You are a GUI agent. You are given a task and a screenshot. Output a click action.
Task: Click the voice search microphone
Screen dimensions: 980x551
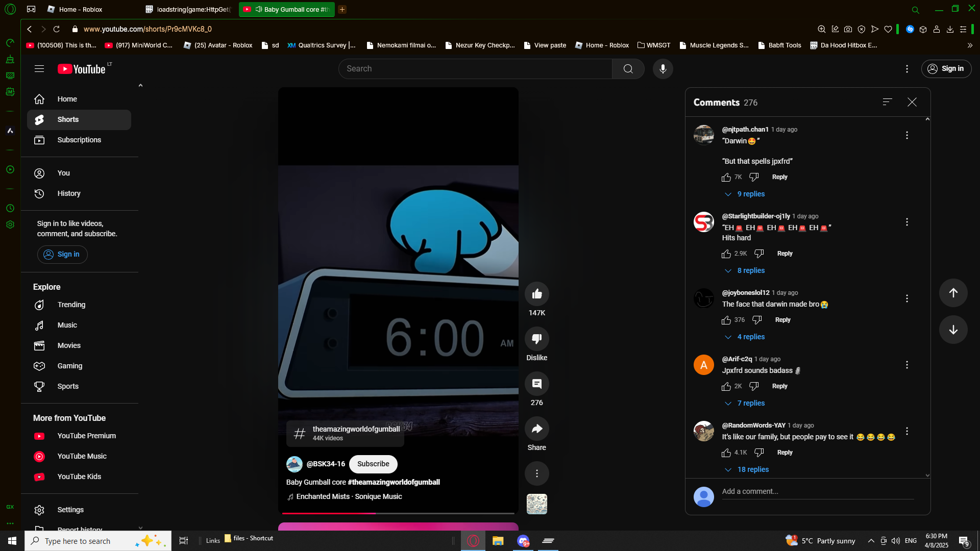[x=663, y=69]
